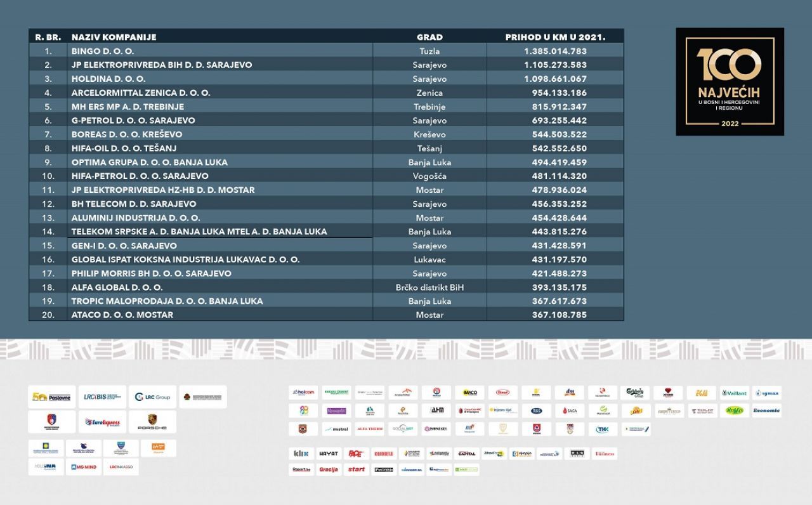The height and width of the screenshot is (505, 812).
Task: Open the LRC Group logo
Action: coord(152,397)
